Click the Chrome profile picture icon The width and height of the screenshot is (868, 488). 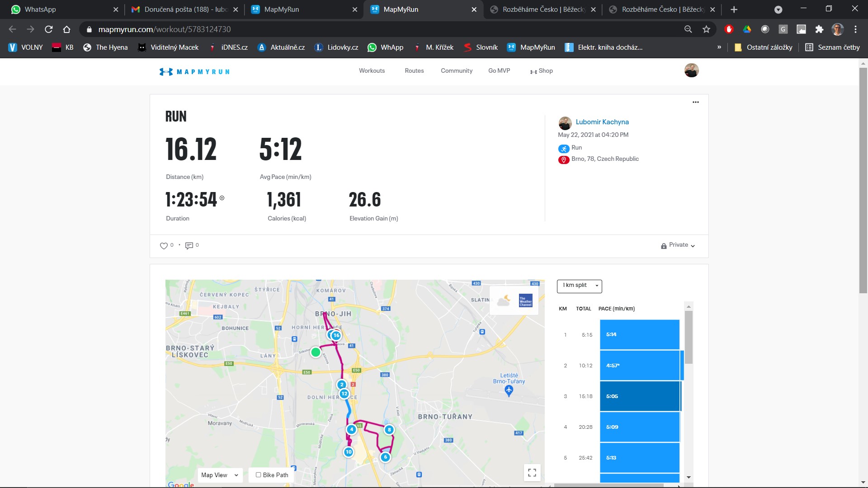click(x=837, y=29)
